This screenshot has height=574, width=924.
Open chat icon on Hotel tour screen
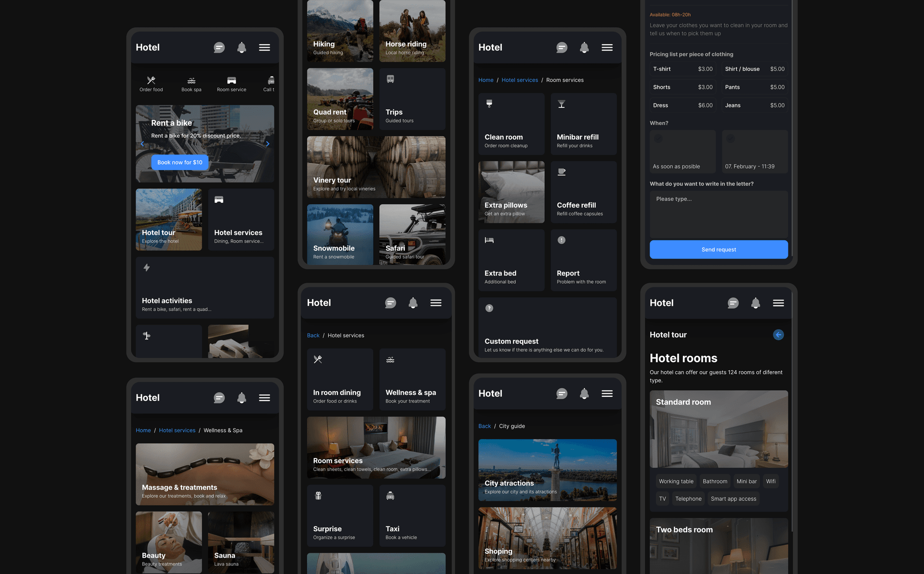pos(733,303)
